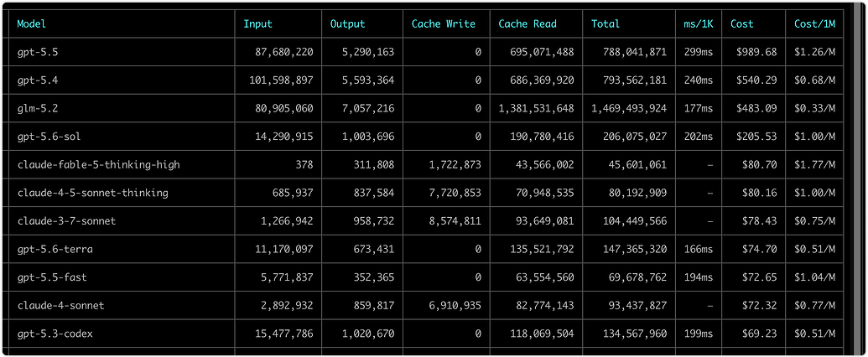
Task: Click the 166ms latency cell
Action: tap(699, 249)
